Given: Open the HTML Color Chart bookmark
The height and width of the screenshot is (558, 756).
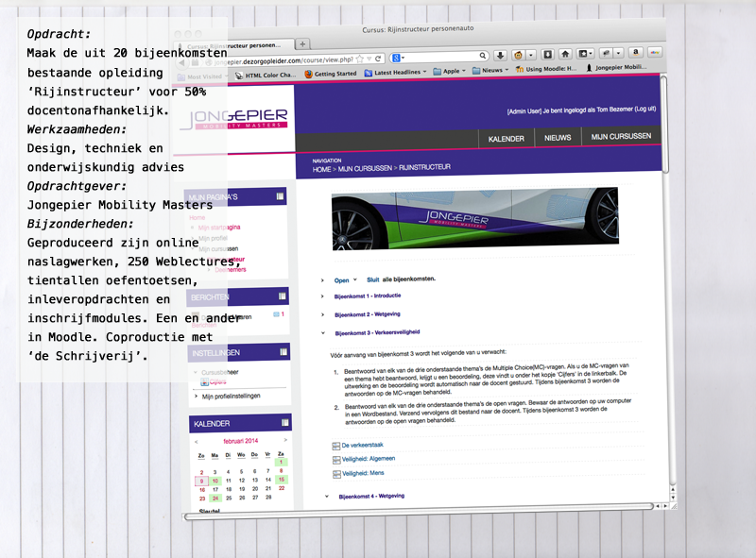Looking at the screenshot, I should pyautogui.click(x=266, y=76).
